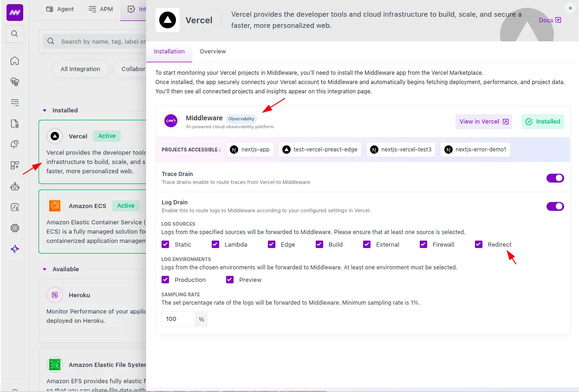
Task: Open the sidebar robot icon
Action: 15,186
